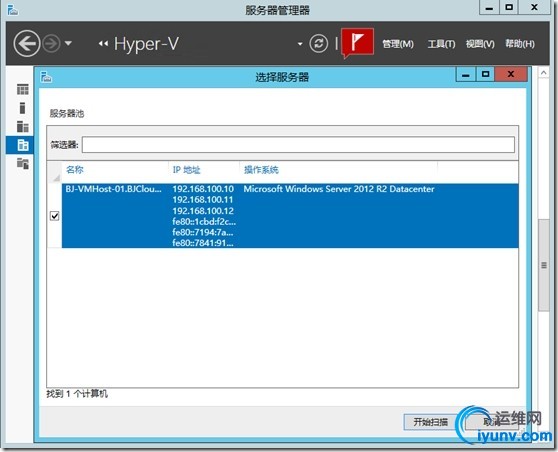Click the Server Manager vertical scrollbar thumb

coord(544,265)
